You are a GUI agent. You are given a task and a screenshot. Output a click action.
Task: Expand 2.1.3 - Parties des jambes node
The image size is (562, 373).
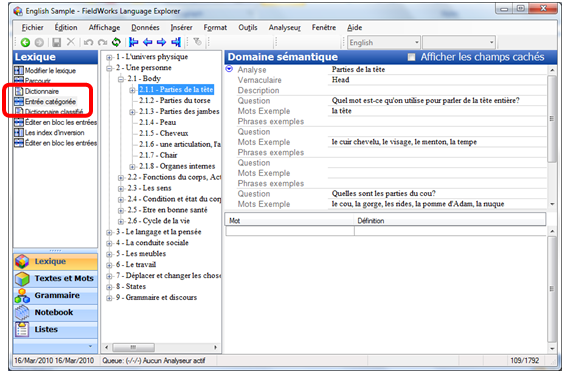(132, 112)
